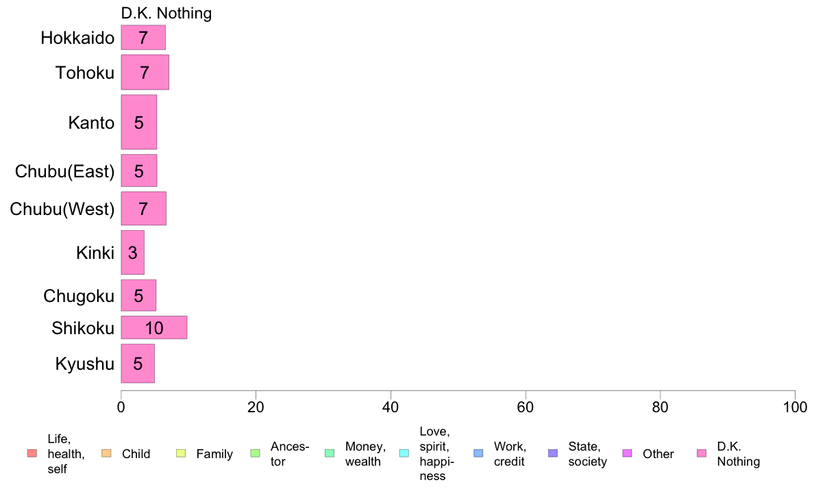Click the blue Work, credit swatch
The height and width of the screenshot is (504, 814).
[478, 453]
